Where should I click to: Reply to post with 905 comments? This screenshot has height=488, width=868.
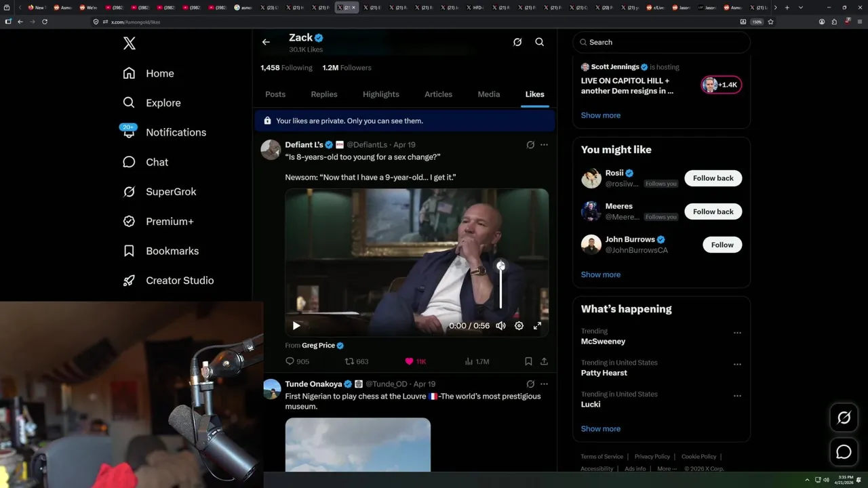pyautogui.click(x=297, y=362)
